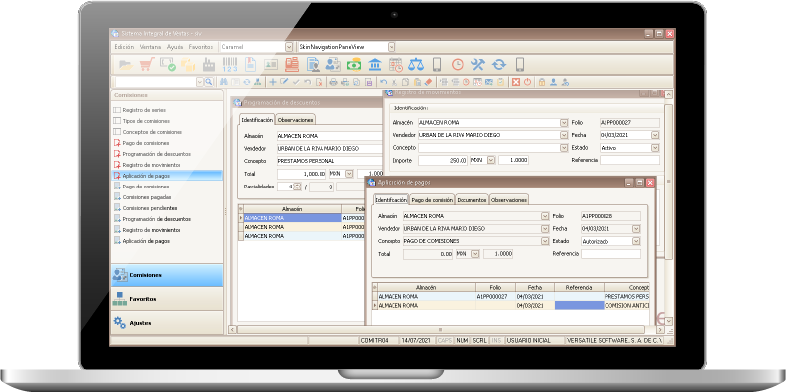786x392 pixels.
Task: Open Estado Autorizado dropdown
Action: (636, 241)
